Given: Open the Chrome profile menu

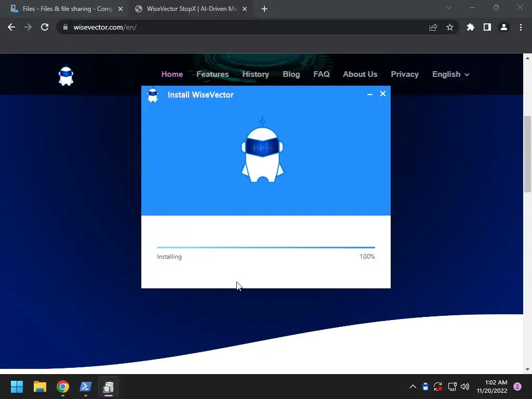Looking at the screenshot, I should (x=504, y=27).
